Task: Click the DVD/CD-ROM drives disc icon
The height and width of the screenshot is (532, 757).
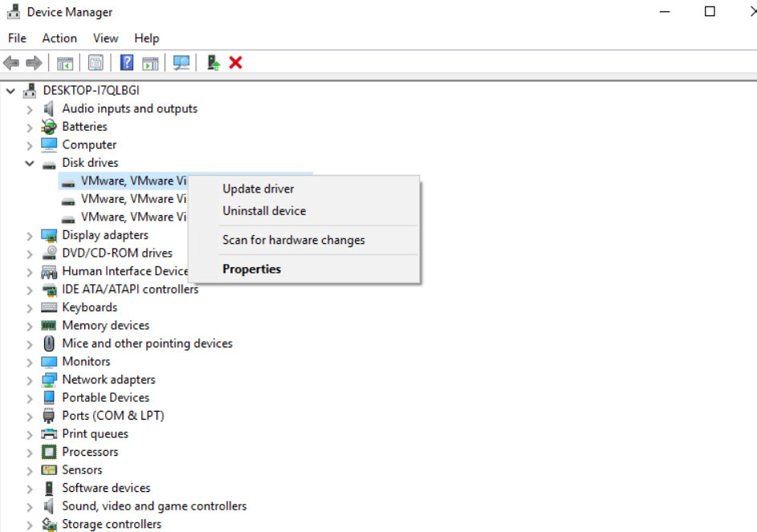Action: (x=49, y=253)
